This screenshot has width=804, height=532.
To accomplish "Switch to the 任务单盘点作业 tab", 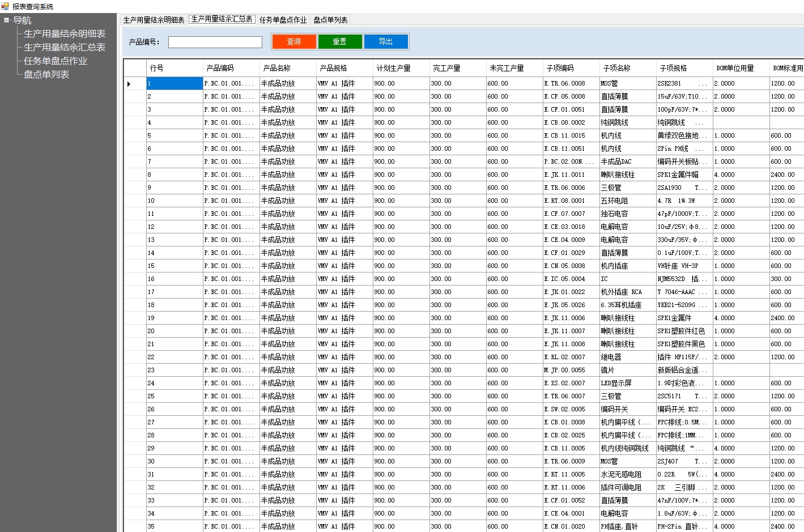I will [283, 20].
